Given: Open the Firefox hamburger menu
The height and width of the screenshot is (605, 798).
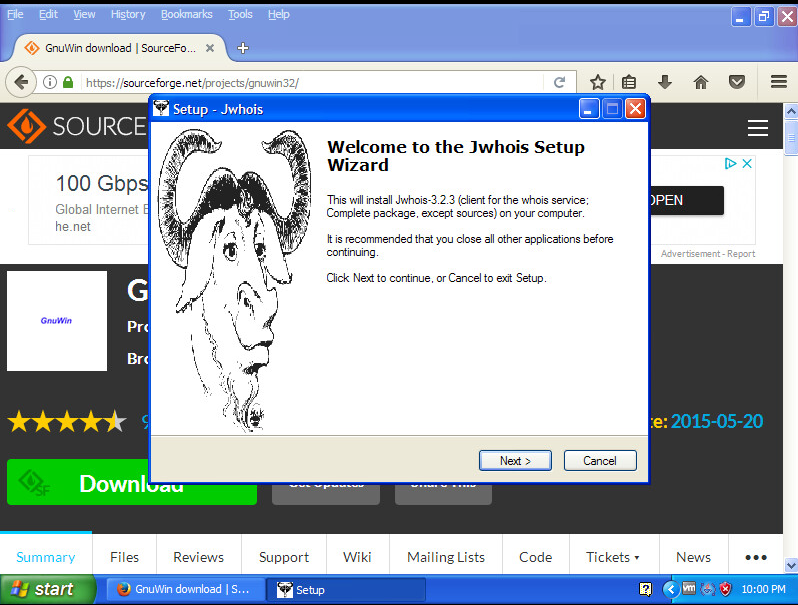Looking at the screenshot, I should tap(778, 82).
